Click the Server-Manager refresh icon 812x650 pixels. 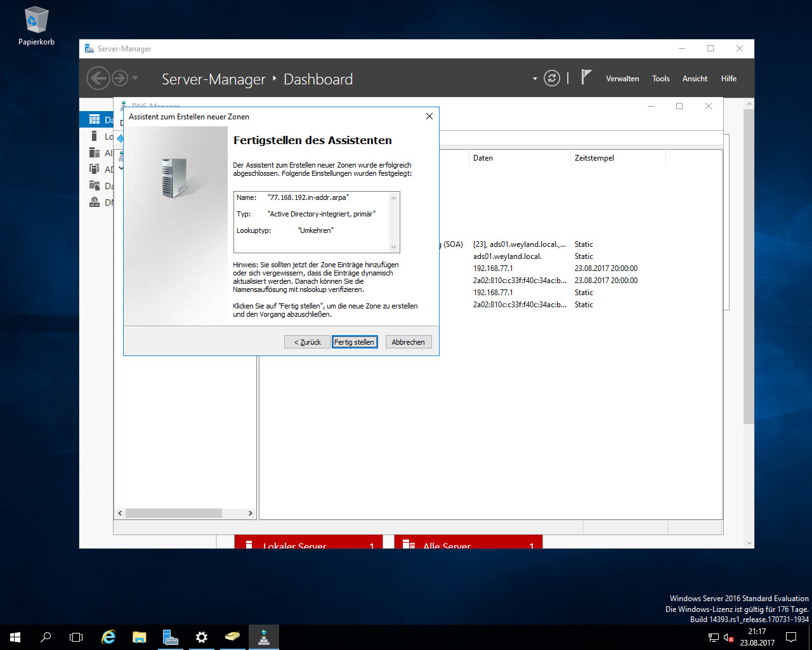(552, 79)
